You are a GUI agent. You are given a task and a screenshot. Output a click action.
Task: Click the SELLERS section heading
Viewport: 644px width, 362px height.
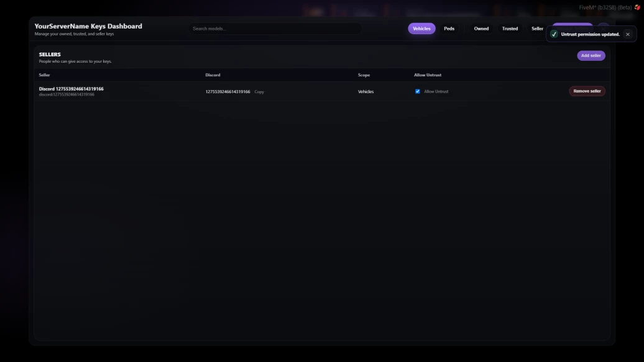(50, 54)
